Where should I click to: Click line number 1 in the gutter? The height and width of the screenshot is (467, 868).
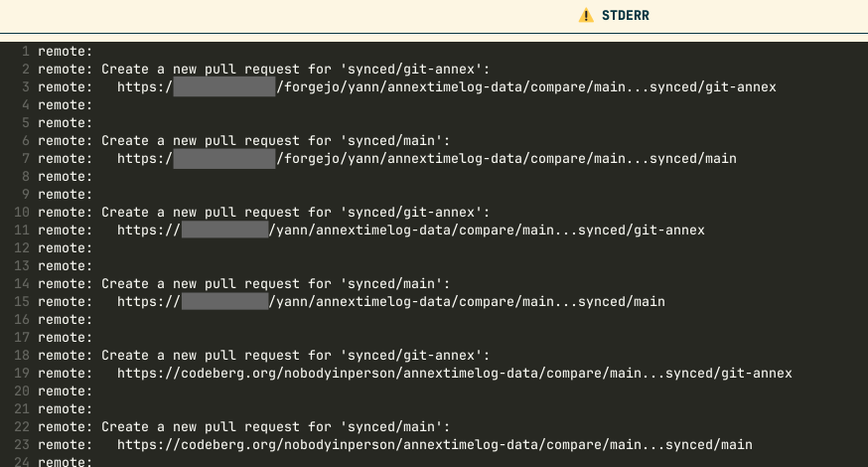pyautogui.click(x=26, y=52)
